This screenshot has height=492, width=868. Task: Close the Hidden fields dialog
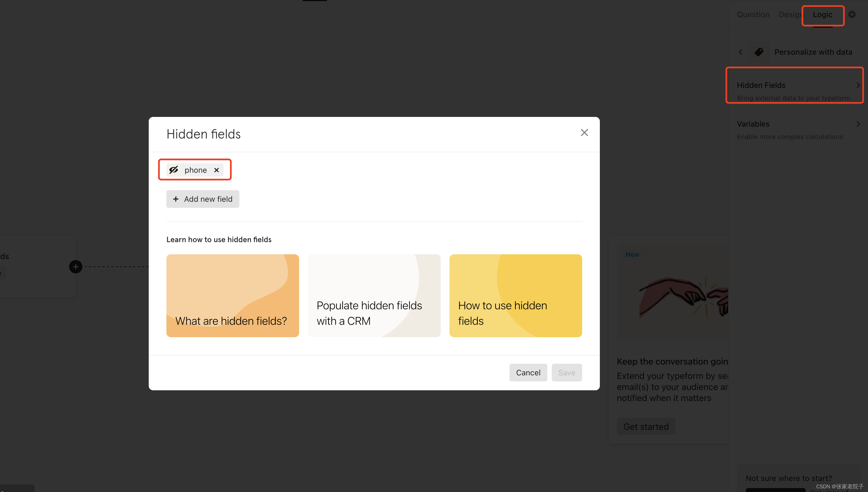click(584, 133)
